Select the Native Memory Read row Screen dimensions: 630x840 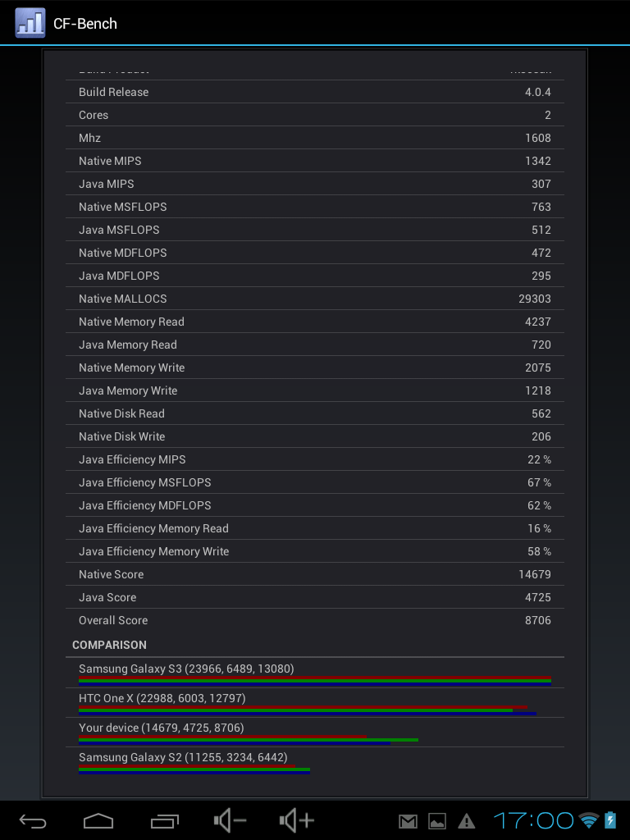315,322
